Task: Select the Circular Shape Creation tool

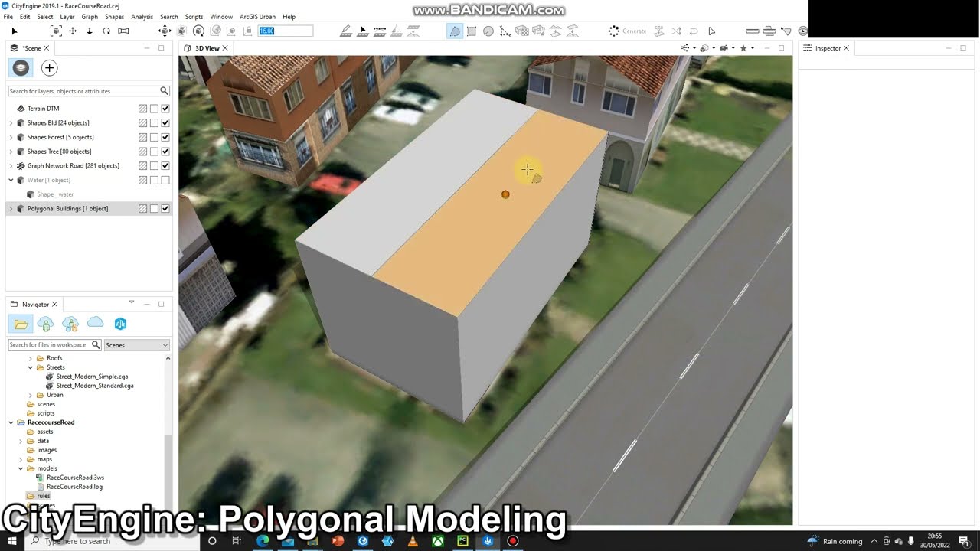Action: (x=488, y=31)
